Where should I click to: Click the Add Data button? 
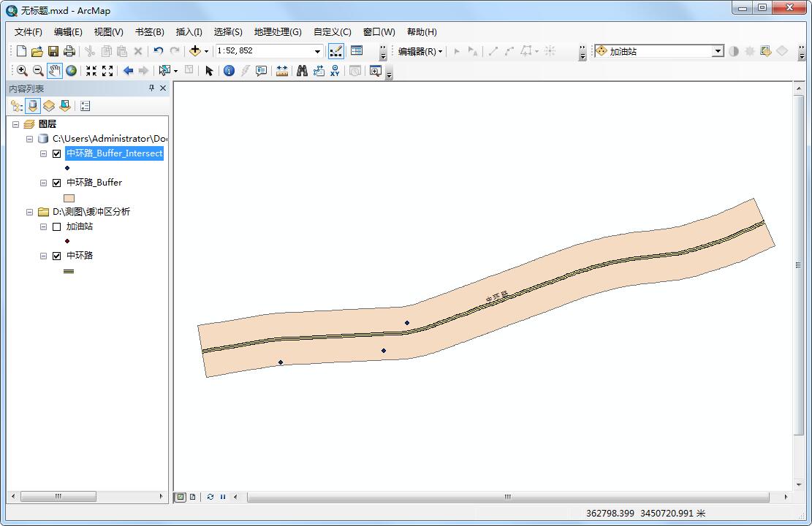click(x=194, y=50)
